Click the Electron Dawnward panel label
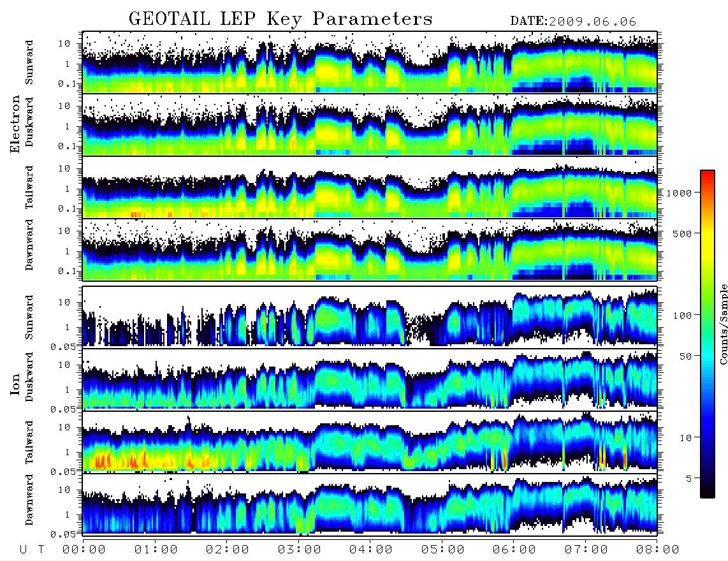 coord(29,245)
